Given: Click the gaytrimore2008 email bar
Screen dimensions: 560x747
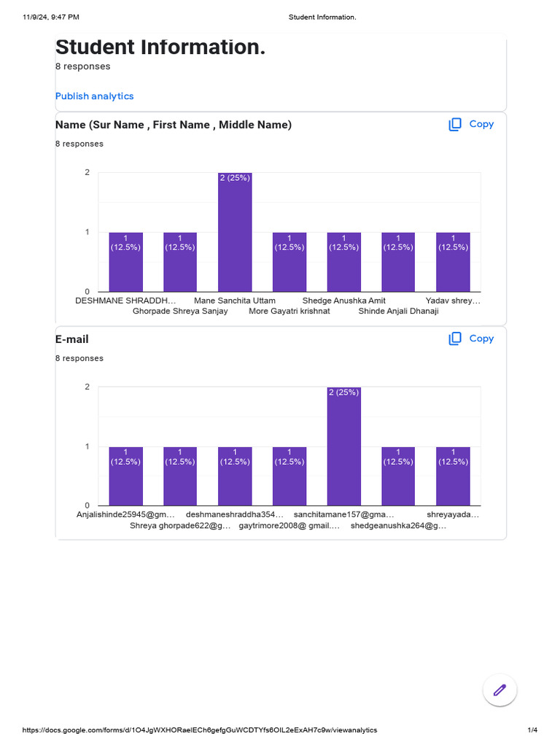Looking at the screenshot, I should click(x=289, y=476).
